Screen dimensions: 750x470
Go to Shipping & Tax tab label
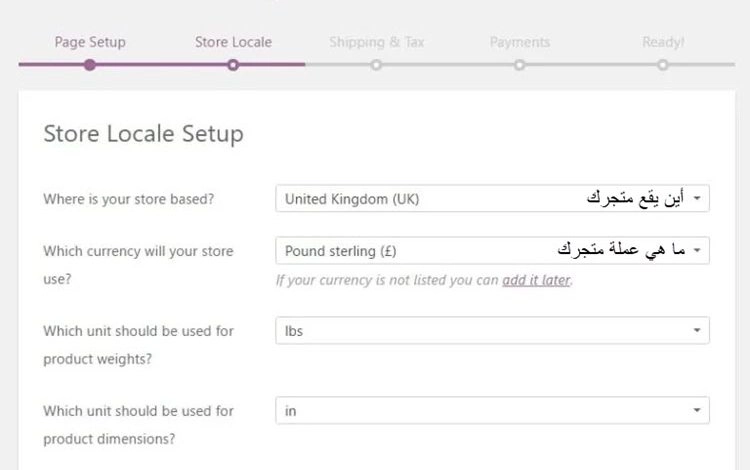tap(376, 42)
